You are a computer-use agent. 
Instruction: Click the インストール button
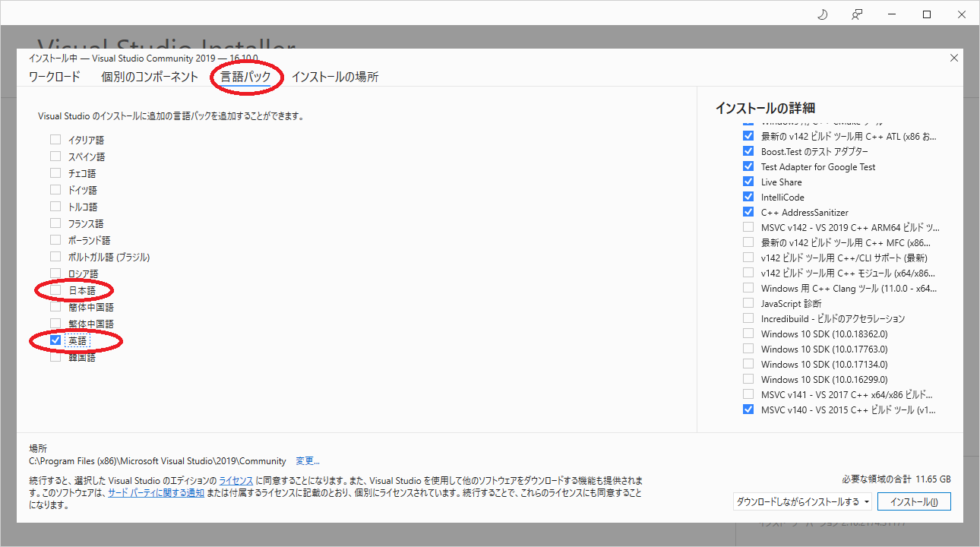(x=914, y=501)
